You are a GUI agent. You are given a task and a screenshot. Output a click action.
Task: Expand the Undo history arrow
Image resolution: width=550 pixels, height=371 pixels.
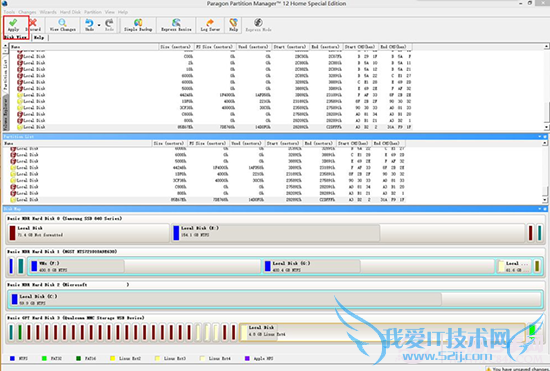point(99,25)
